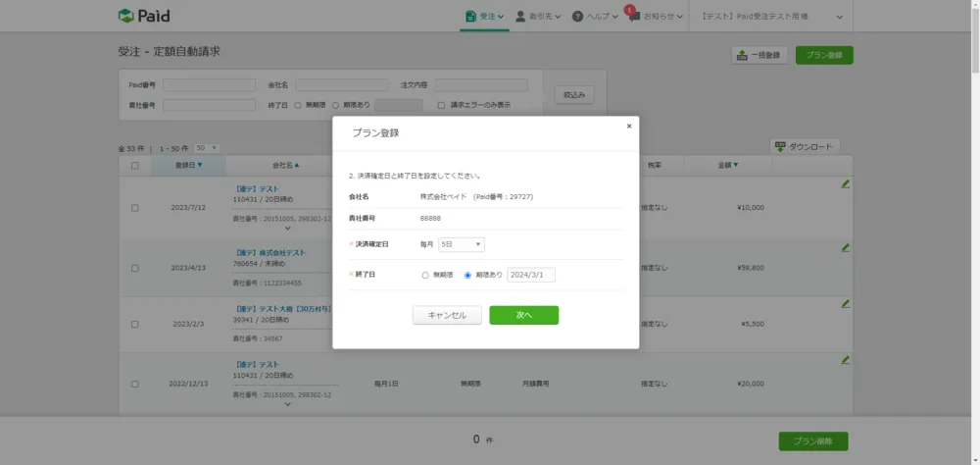The width and height of the screenshot is (980, 465).
Task: Toggle 請求エラーのみ表示 checkbox
Action: tap(441, 106)
